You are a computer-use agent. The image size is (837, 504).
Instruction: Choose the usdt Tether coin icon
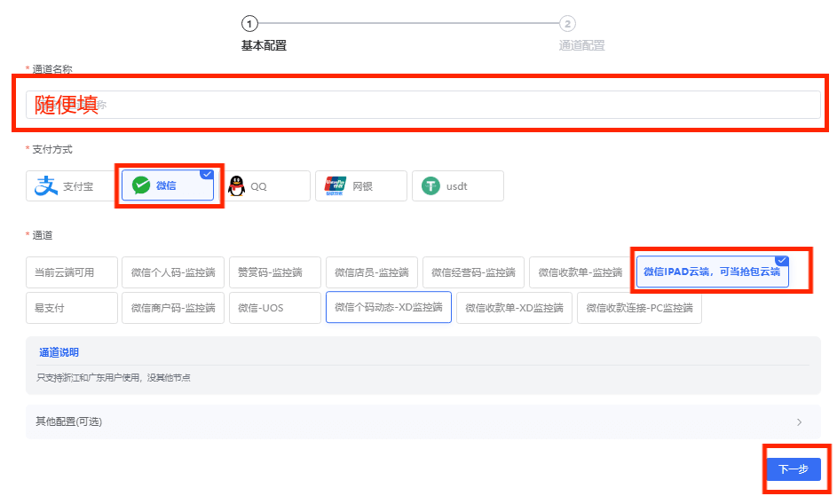(x=431, y=186)
